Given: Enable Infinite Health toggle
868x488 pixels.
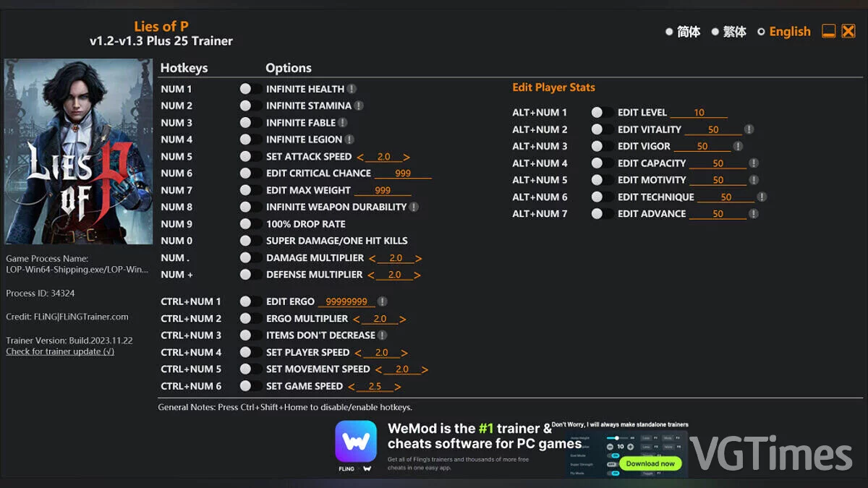Looking at the screenshot, I should pyautogui.click(x=250, y=89).
